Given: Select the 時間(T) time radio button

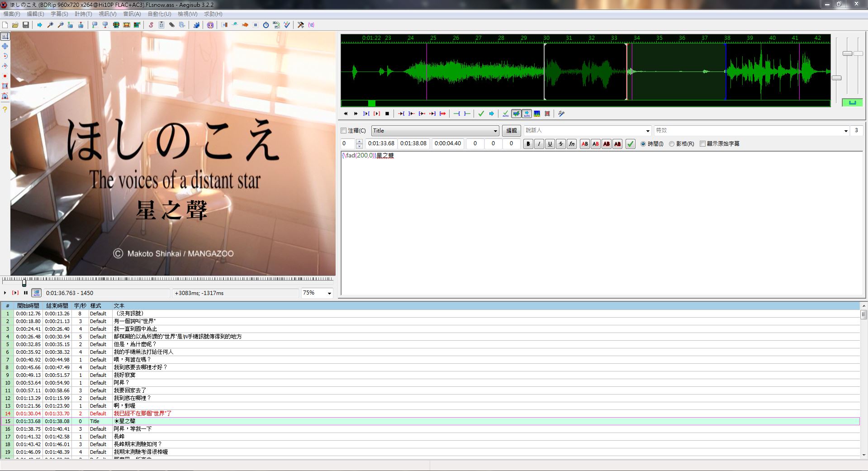Looking at the screenshot, I should point(644,144).
